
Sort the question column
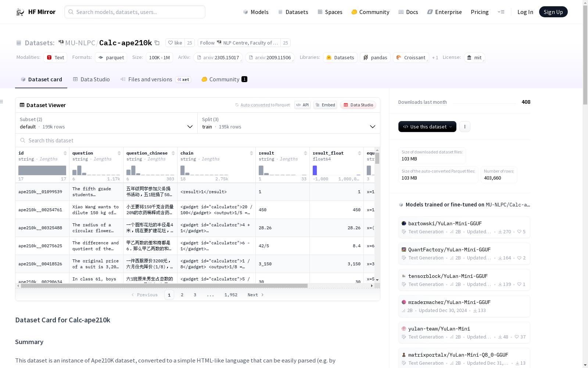(119, 153)
